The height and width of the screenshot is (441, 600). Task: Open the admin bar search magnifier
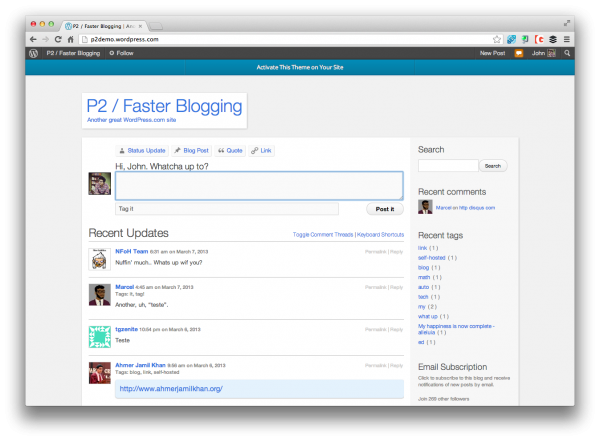[567, 53]
